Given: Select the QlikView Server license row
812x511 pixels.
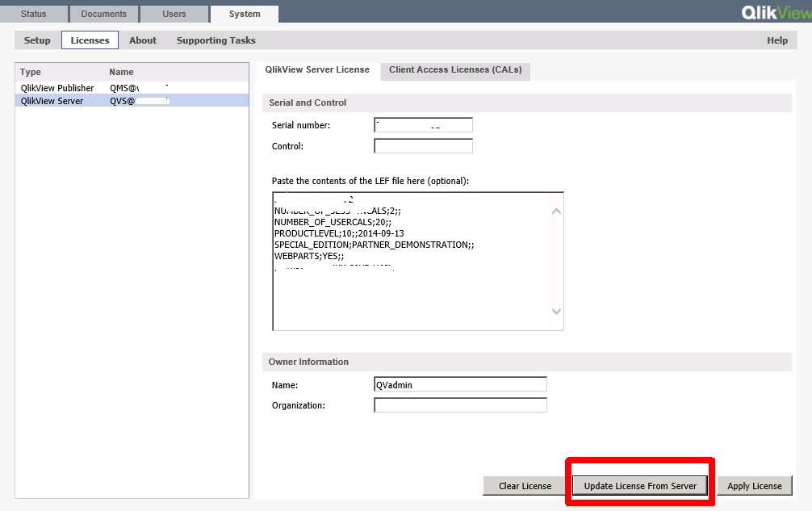Looking at the screenshot, I should tap(132, 101).
